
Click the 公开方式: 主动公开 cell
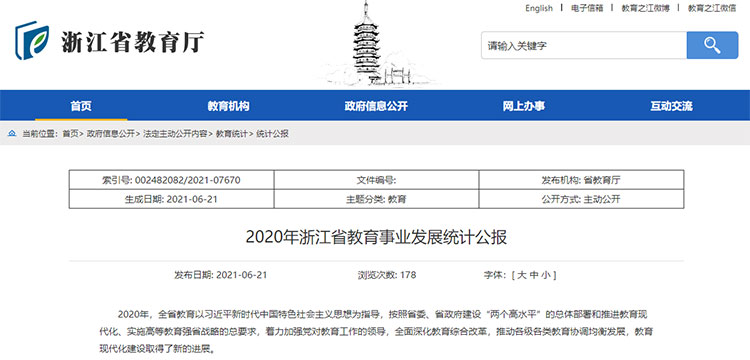[x=581, y=199]
